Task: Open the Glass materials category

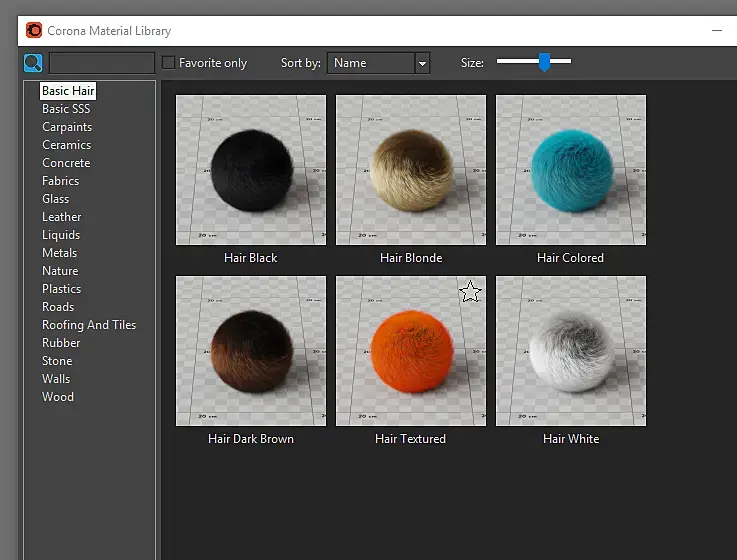Action: coord(56,199)
